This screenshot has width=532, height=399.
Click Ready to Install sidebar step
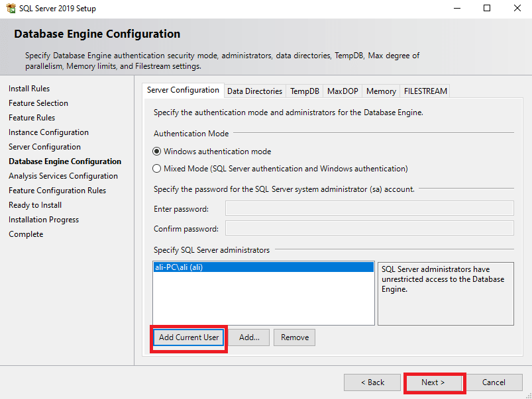(35, 205)
